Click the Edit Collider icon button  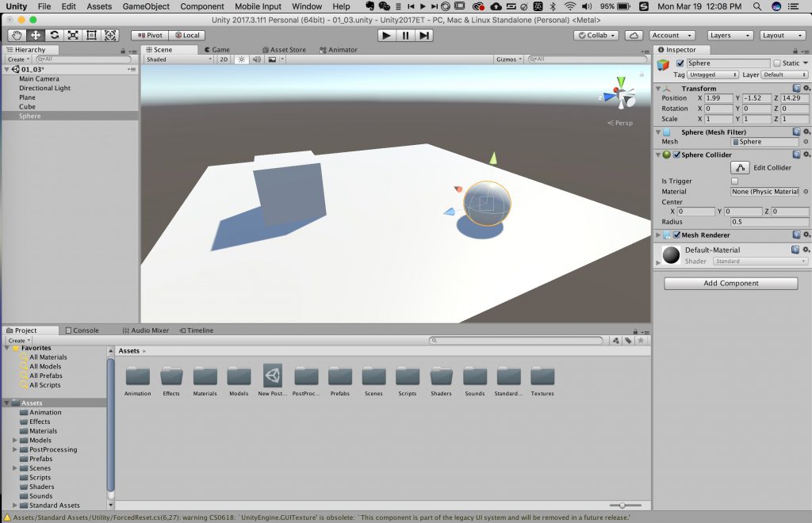(740, 168)
